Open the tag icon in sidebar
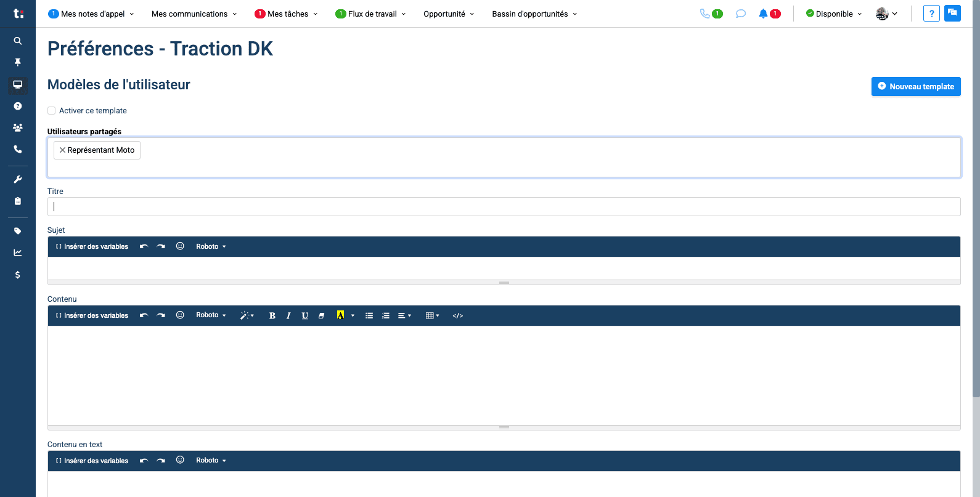This screenshot has width=980, height=497. pos(18,231)
